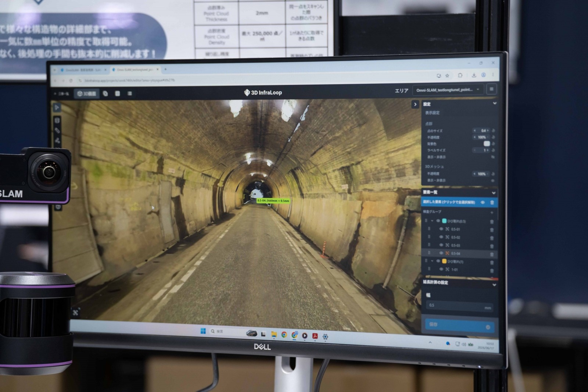
Task: Reset the 3Dメッシュ 不透明度 value
Action: pos(493,174)
